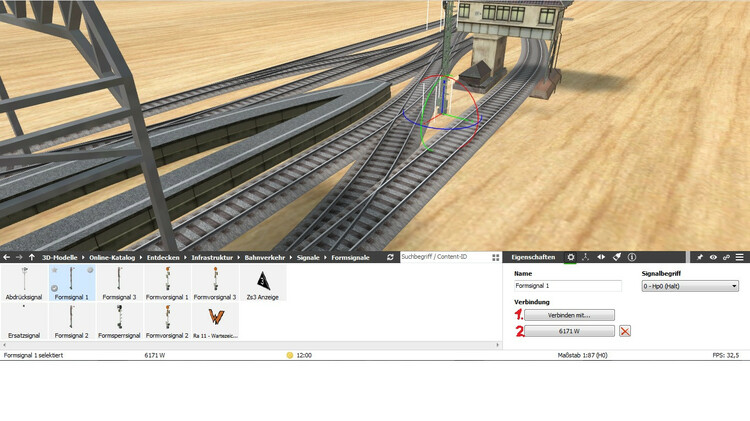
Task: Select the Formsperrsignal model
Action: [119, 321]
